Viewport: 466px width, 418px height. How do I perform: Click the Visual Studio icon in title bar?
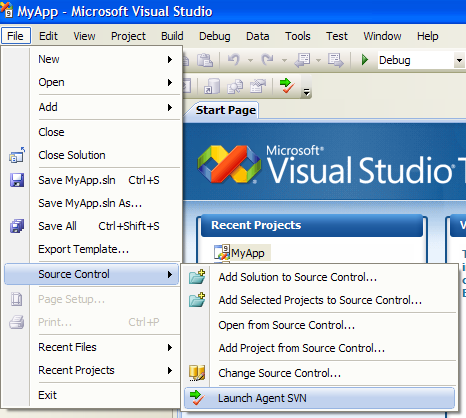coord(7,9)
